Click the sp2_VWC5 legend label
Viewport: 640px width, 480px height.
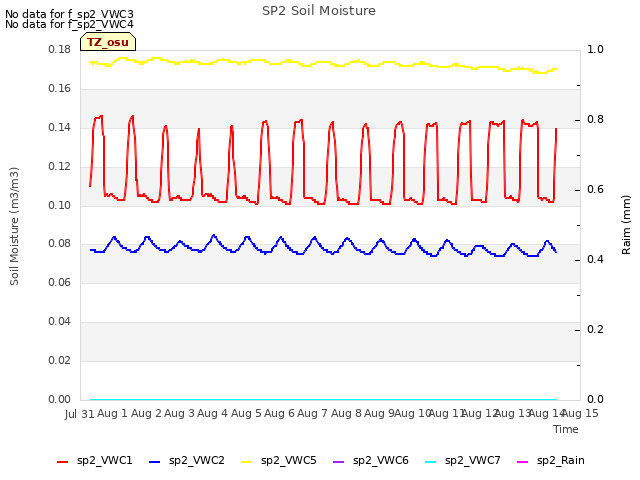click(289, 461)
